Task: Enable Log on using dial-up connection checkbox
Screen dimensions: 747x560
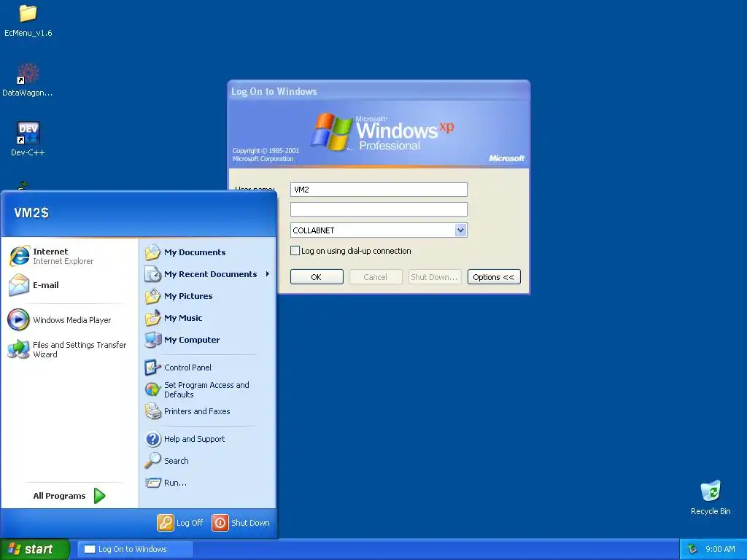Action: (x=295, y=251)
